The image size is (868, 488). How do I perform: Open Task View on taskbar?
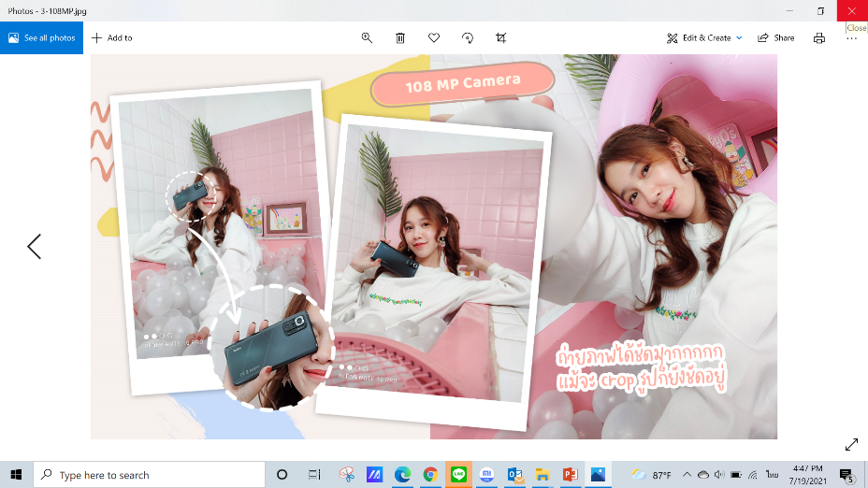pos(314,474)
